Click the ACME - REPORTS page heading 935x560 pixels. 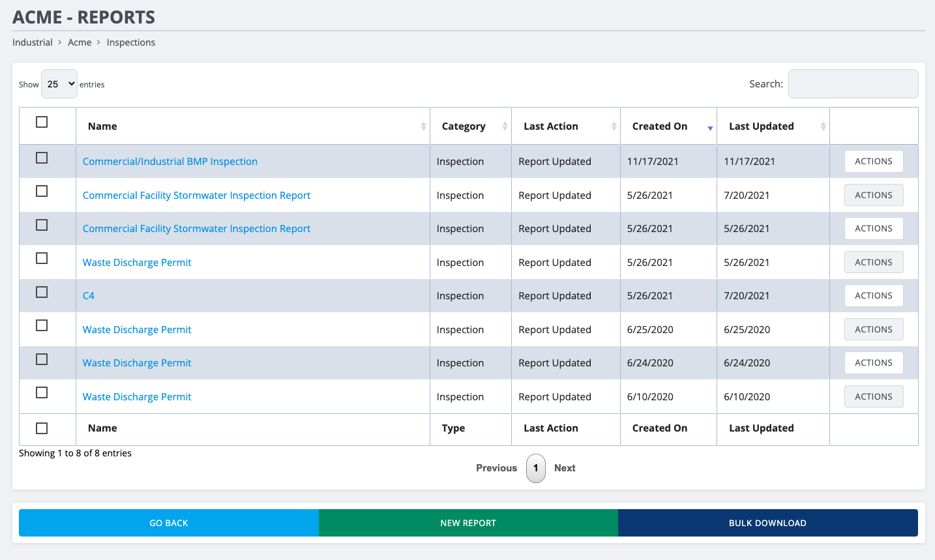click(x=84, y=17)
